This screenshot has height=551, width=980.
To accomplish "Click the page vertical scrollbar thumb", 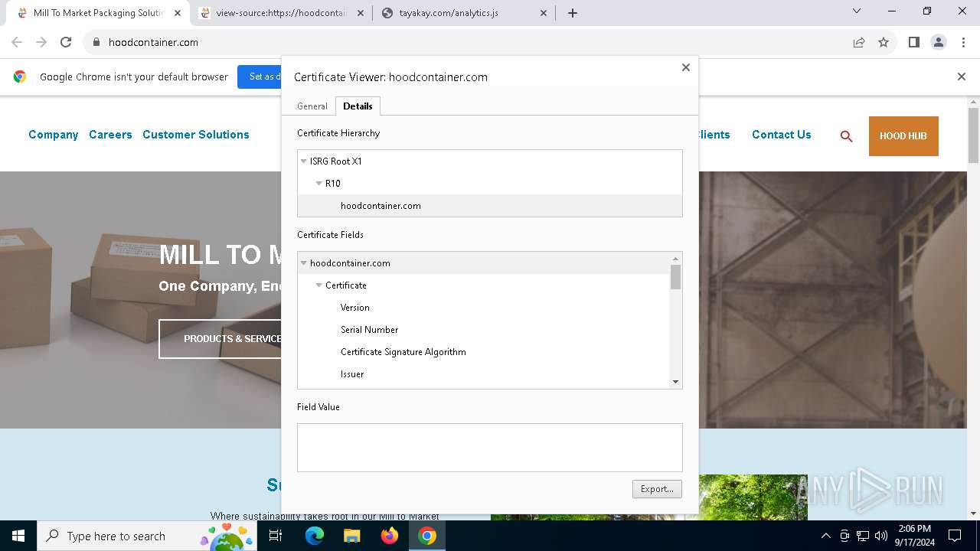I will [973, 135].
